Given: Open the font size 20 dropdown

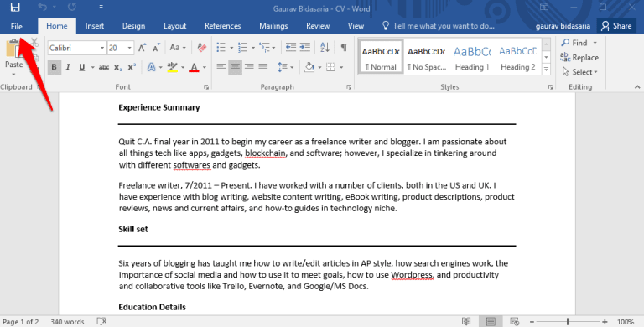Looking at the screenshot, I should (x=129, y=48).
